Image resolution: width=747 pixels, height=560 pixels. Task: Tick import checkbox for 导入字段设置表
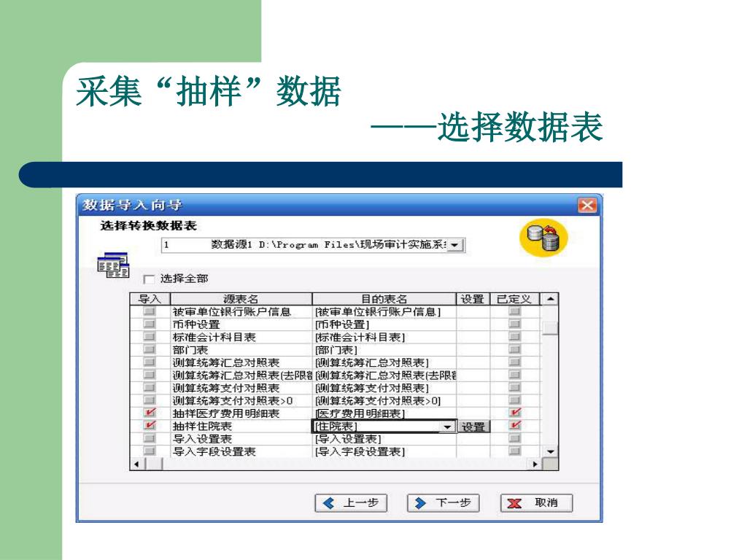coord(150,451)
